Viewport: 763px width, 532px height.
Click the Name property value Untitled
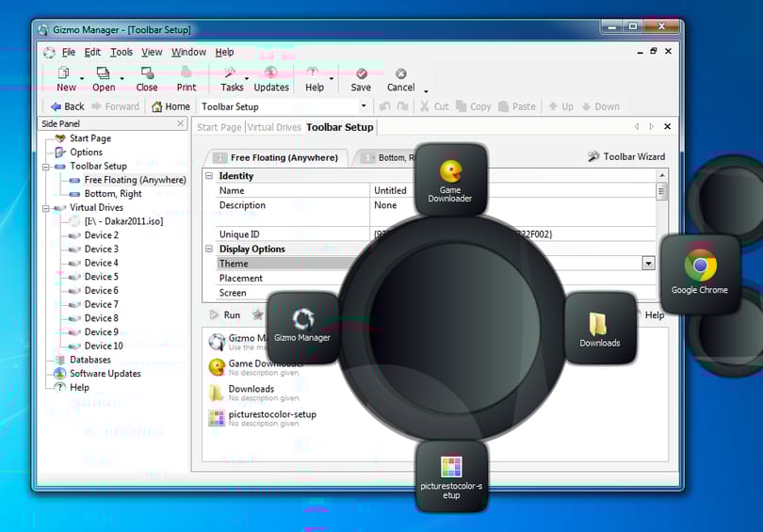point(390,190)
